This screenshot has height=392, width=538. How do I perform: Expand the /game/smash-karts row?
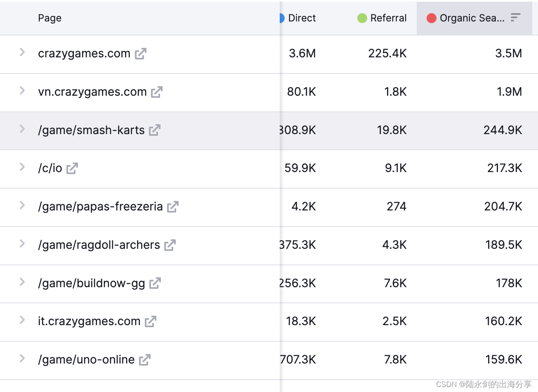pos(22,129)
